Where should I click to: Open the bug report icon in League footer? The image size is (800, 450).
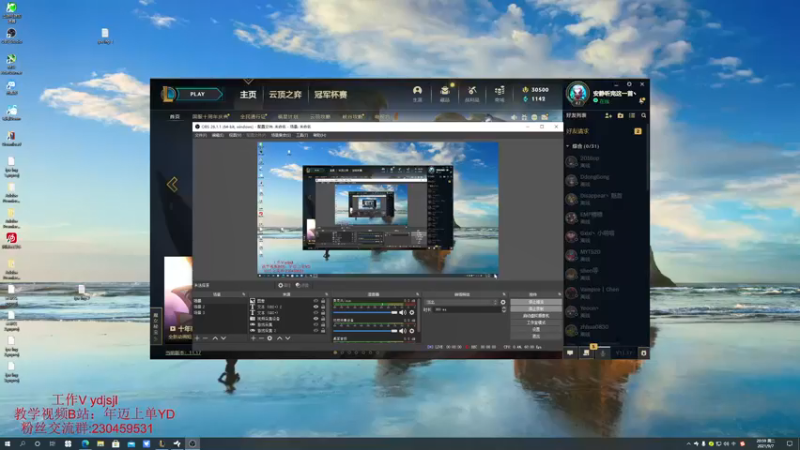(643, 353)
